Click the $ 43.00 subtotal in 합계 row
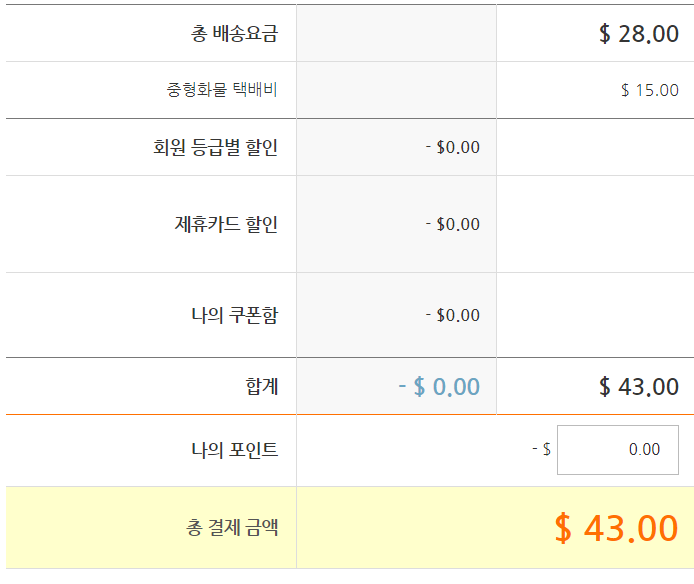 click(638, 387)
